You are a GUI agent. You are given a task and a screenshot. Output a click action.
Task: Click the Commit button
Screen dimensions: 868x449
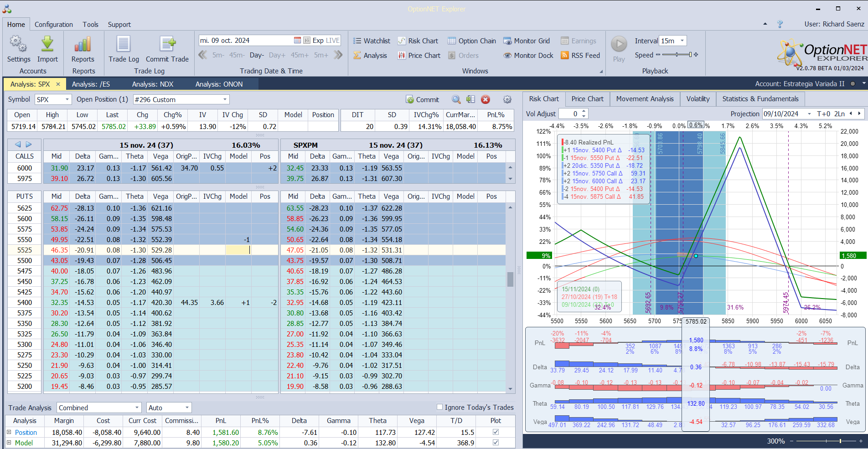tap(423, 99)
